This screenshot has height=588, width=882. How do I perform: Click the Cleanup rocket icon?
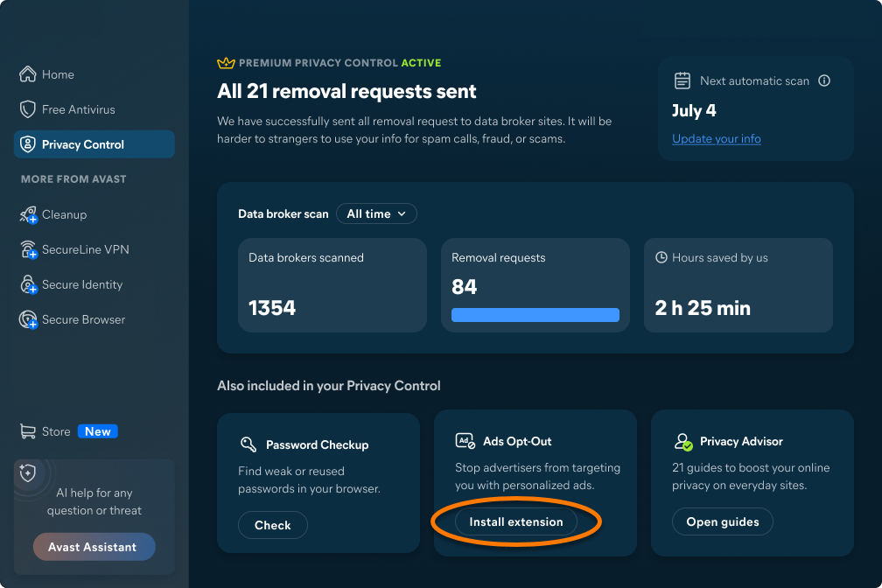pos(28,214)
